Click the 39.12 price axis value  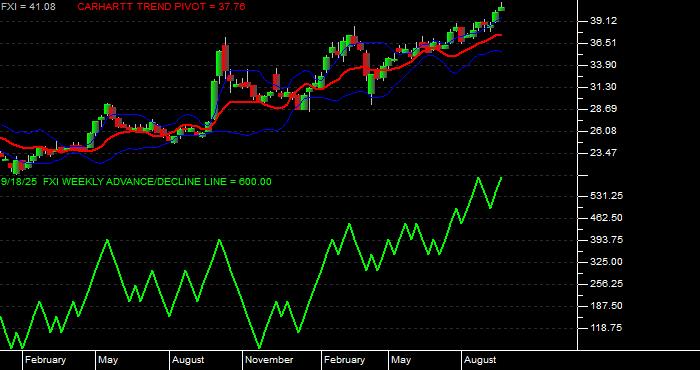603,21
